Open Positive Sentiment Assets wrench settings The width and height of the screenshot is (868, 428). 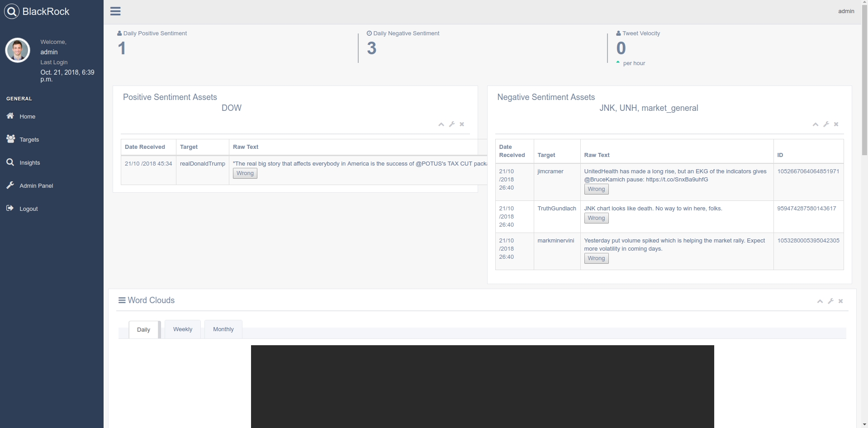tap(452, 124)
